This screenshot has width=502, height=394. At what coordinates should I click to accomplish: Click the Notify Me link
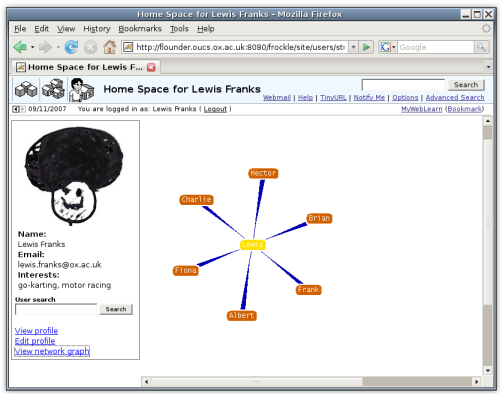coord(369,97)
